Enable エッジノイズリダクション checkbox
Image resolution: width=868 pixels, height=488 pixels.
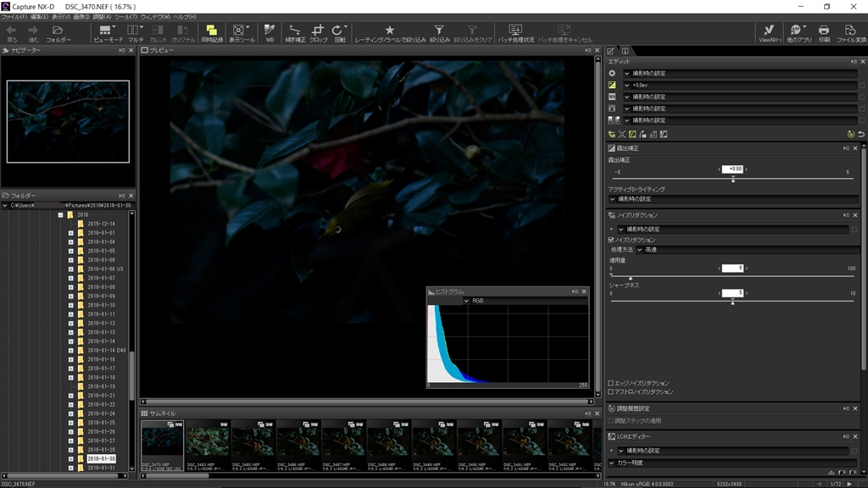pyautogui.click(x=611, y=383)
